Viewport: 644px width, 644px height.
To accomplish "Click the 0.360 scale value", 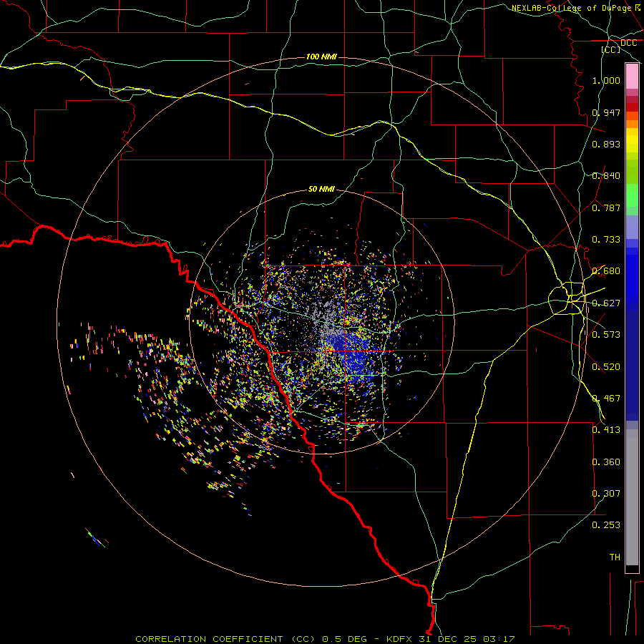I will [606, 462].
